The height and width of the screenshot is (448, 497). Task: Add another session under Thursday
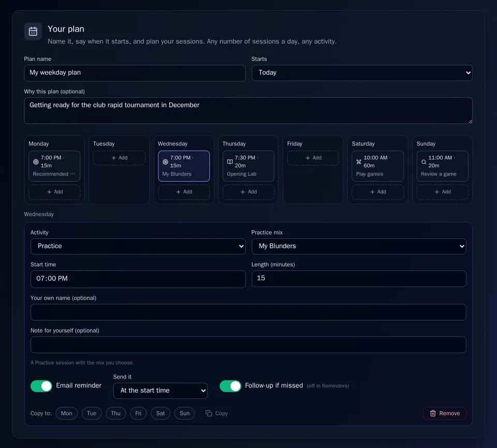click(248, 192)
